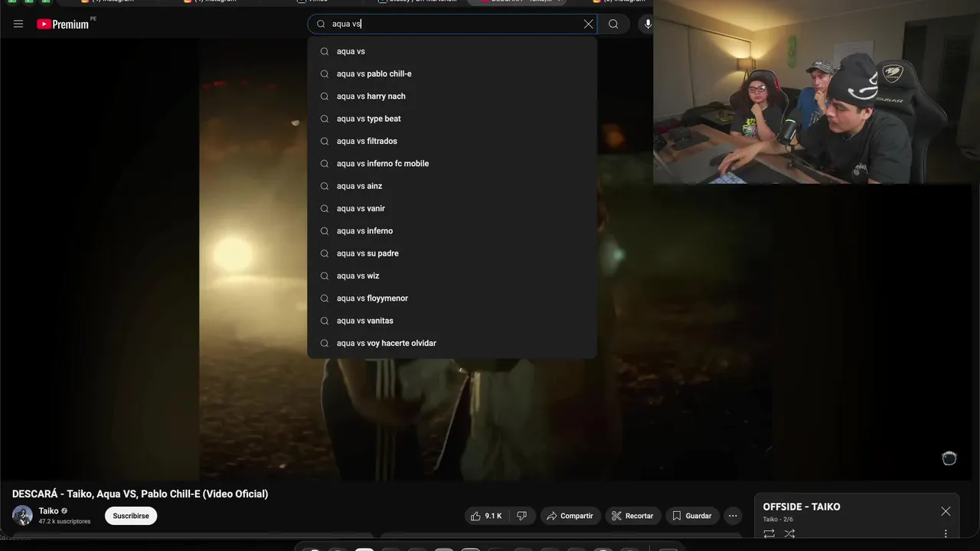Select suggestion 'aqua vs pablo chill-e'

click(452, 73)
